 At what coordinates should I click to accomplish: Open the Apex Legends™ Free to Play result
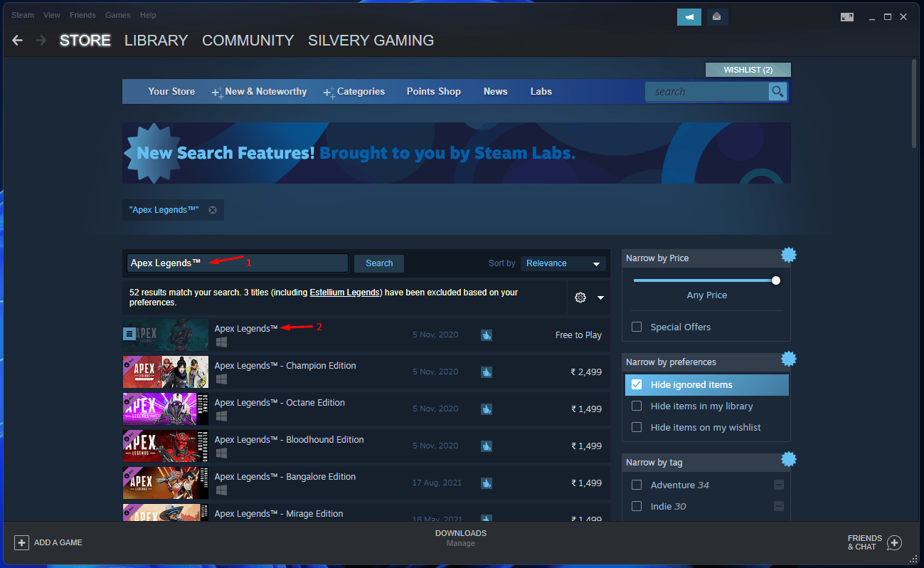pyautogui.click(x=366, y=335)
